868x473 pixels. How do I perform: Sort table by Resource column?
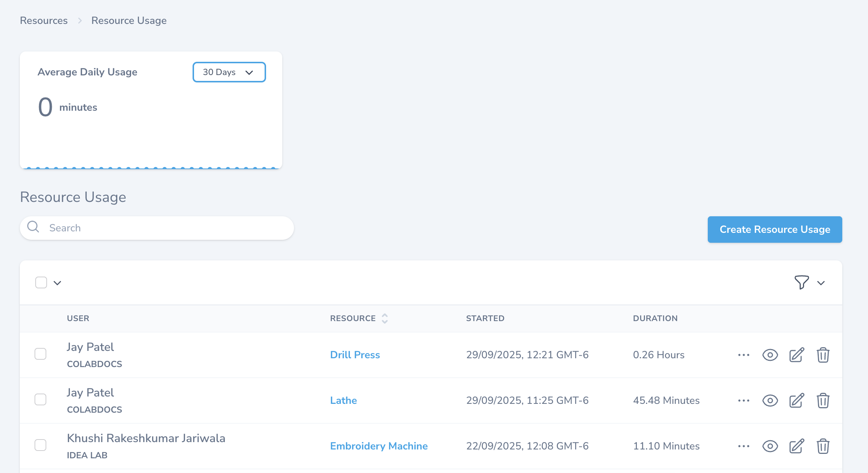[x=384, y=318]
